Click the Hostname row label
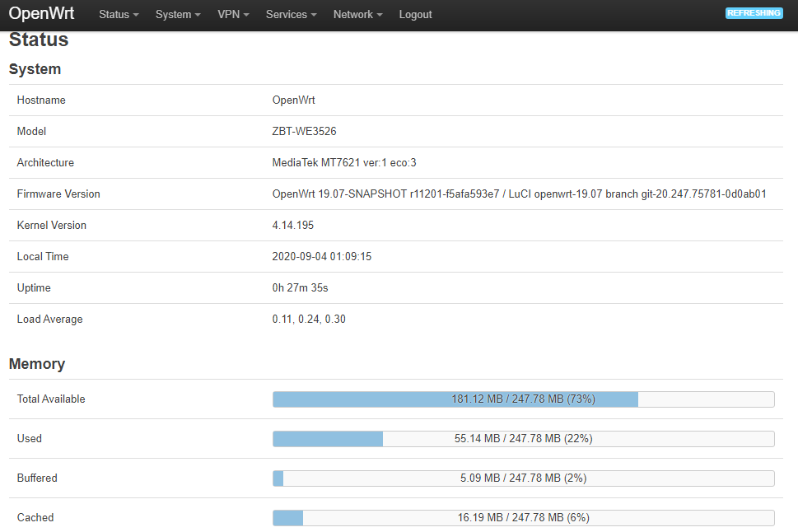 (x=41, y=100)
